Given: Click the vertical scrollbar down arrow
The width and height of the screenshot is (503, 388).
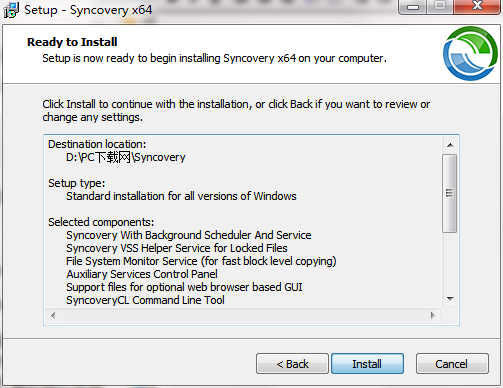Looking at the screenshot, I should pos(450,299).
